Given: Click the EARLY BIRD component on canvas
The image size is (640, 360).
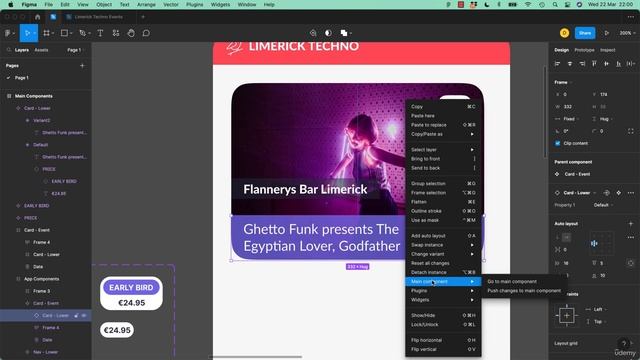Looking at the screenshot, I should coord(131,293).
